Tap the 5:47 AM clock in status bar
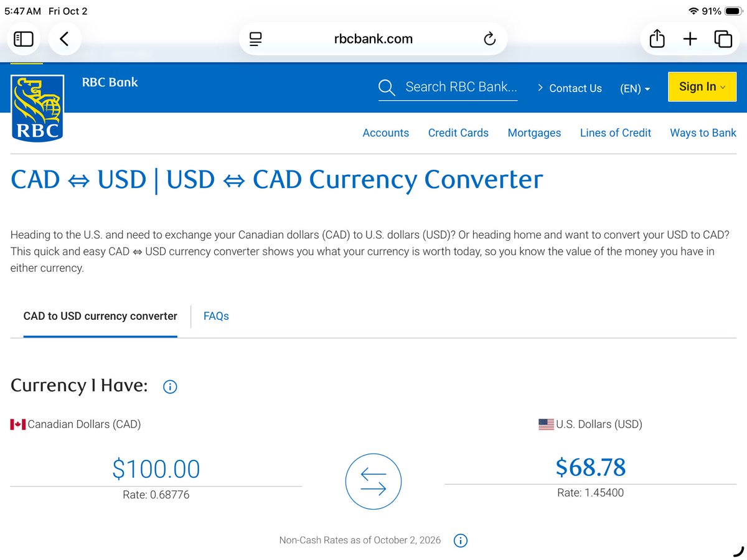Image resolution: width=747 pixels, height=560 pixels. tap(22, 11)
